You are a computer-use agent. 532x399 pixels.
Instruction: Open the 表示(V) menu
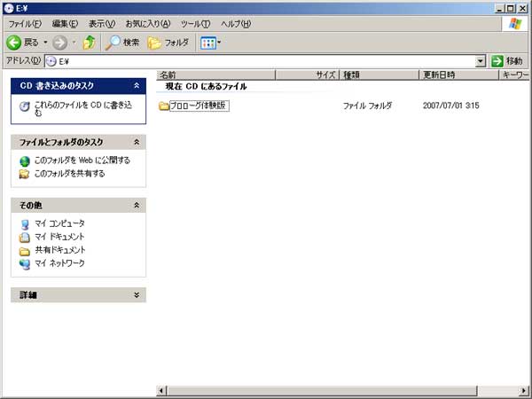[x=102, y=24]
